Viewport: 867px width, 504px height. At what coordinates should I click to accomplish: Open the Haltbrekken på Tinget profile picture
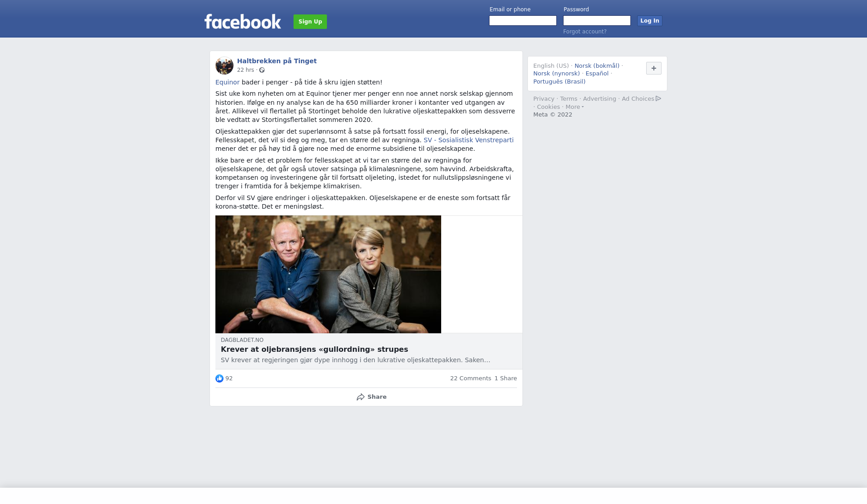pyautogui.click(x=224, y=65)
